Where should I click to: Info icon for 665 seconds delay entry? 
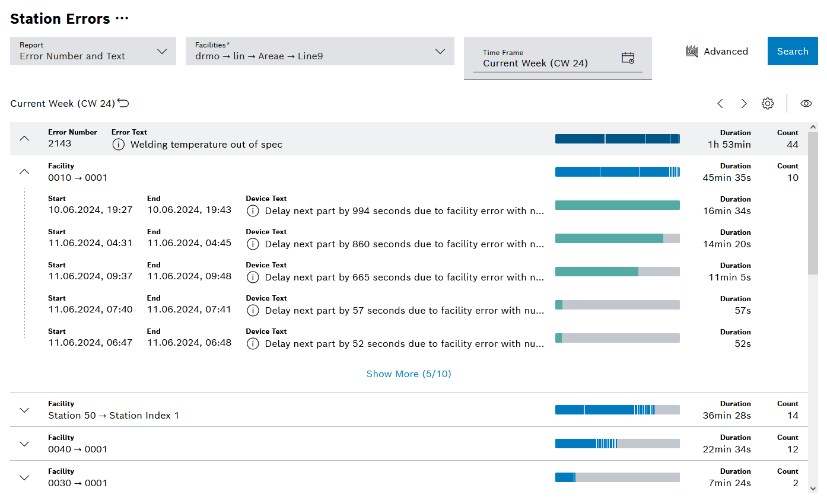(253, 277)
